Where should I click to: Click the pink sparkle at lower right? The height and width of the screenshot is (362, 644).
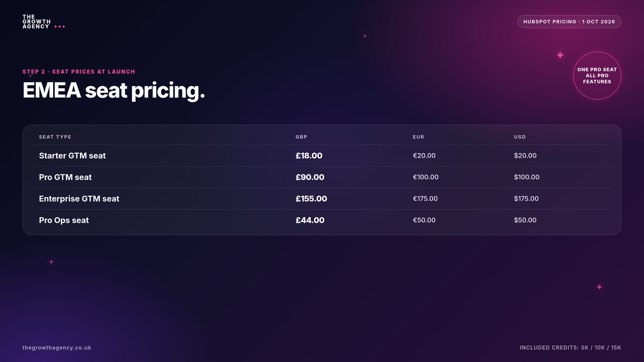[599, 287]
